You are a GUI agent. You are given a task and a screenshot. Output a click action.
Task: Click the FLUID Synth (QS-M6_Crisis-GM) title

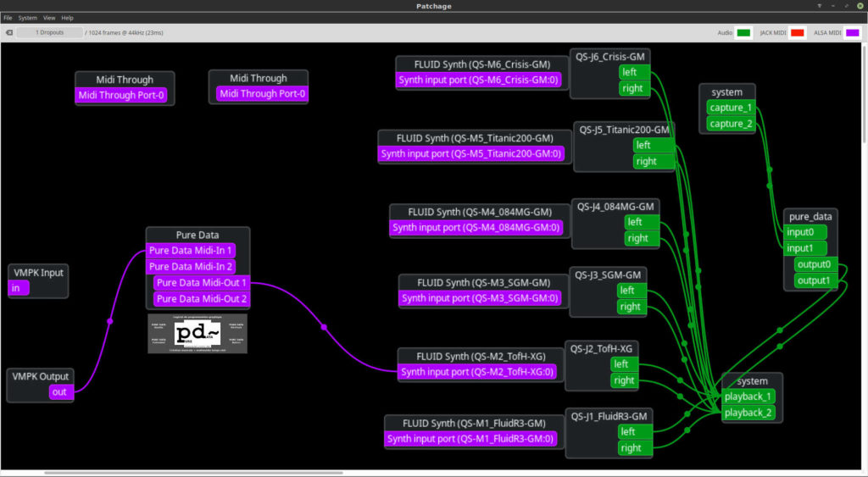(x=482, y=64)
